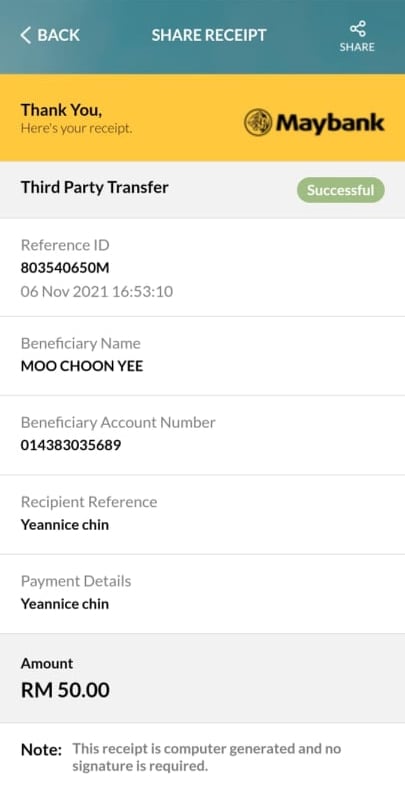Screen dimensions: 405x787
Task: Select the SHARE RECEIPT header title
Action: 209,35
